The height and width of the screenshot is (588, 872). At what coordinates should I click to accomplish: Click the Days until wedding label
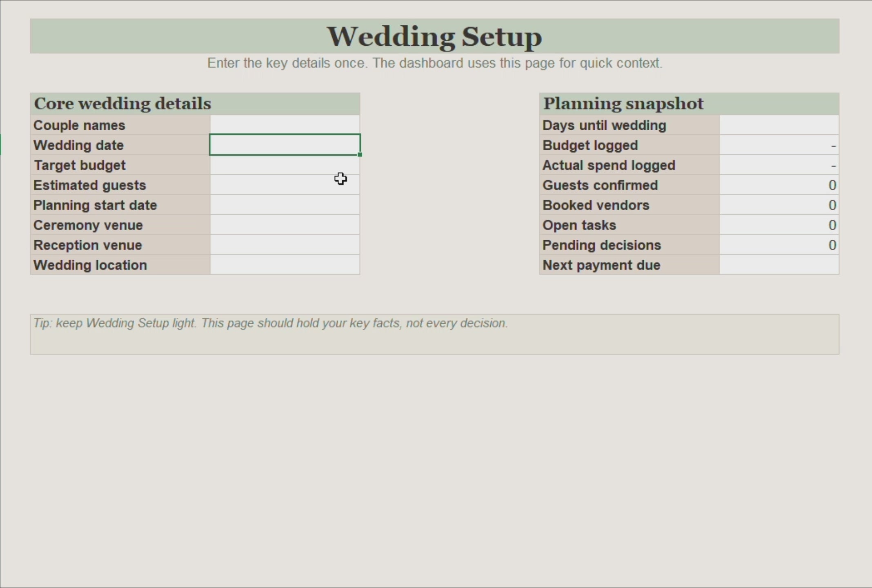point(630,125)
